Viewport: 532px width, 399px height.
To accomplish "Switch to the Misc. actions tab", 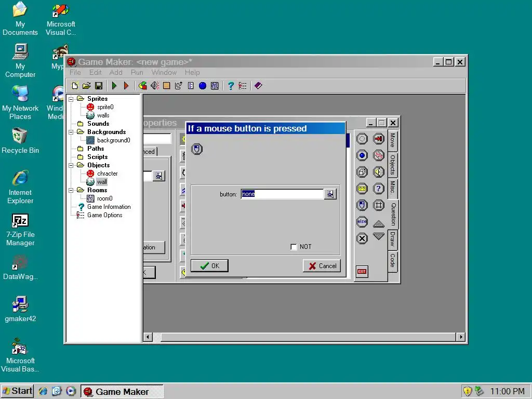I will point(393,187).
